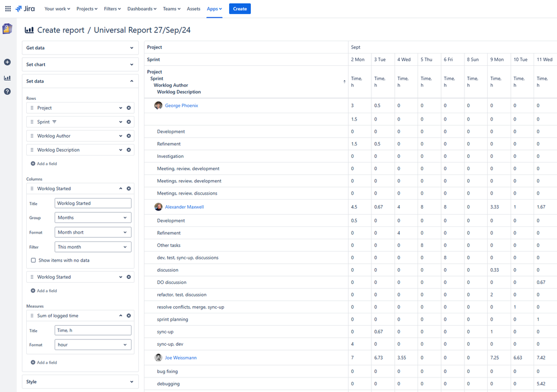Open the help question mark icon
Screen dimensions: 557x392
[x=7, y=91]
